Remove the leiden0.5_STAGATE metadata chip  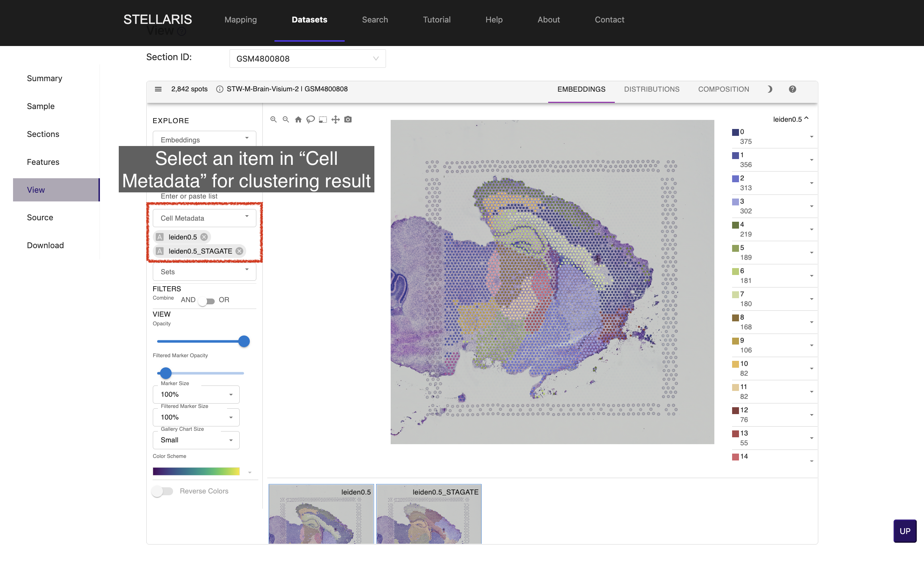click(239, 251)
